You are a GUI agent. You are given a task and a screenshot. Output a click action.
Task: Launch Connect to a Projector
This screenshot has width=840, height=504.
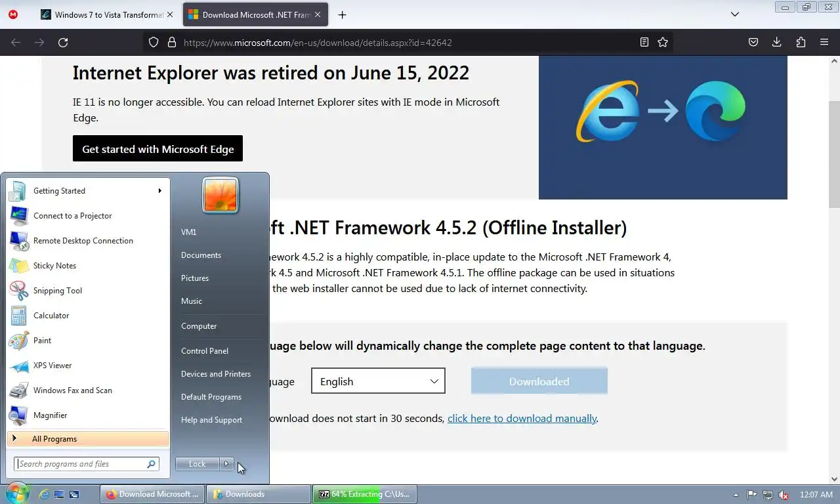click(87, 216)
